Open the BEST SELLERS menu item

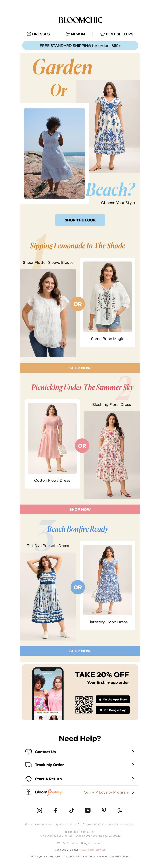pyautogui.click(x=117, y=34)
